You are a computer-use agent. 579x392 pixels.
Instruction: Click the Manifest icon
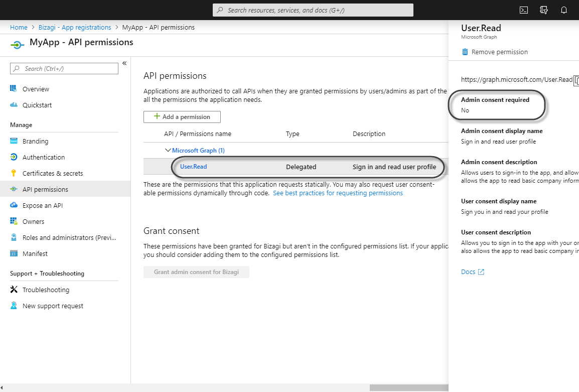[x=14, y=253]
